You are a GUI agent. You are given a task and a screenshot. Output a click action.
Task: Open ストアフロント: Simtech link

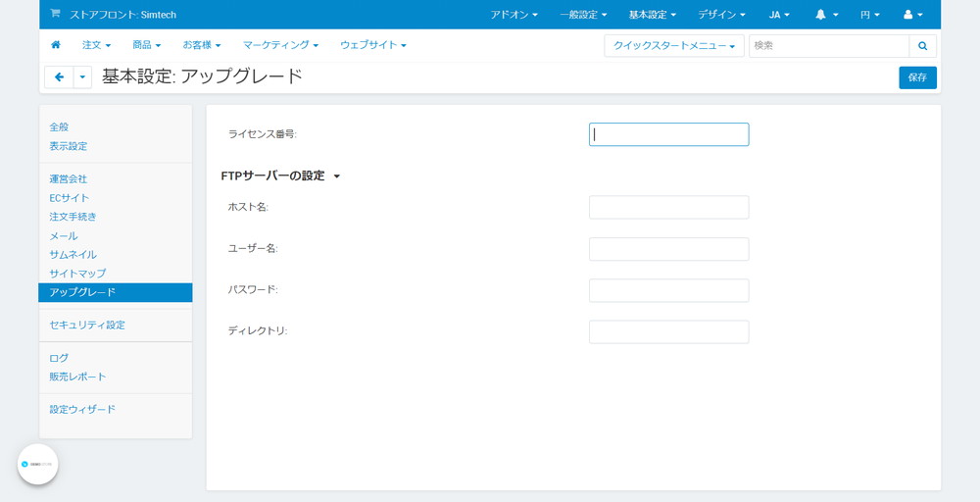[122, 15]
